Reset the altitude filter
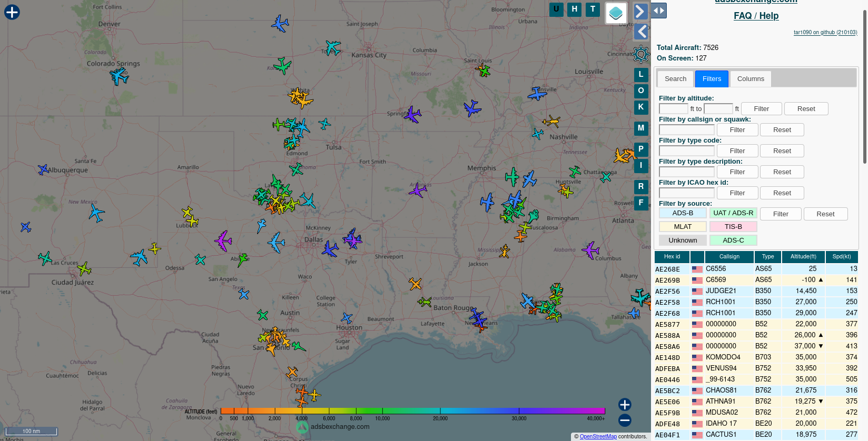 tap(806, 109)
